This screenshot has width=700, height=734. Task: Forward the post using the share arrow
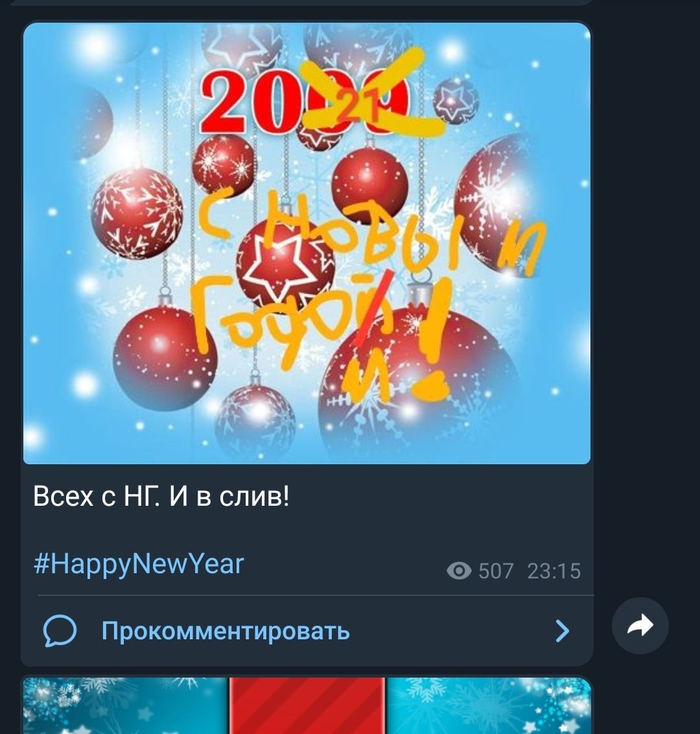640,626
